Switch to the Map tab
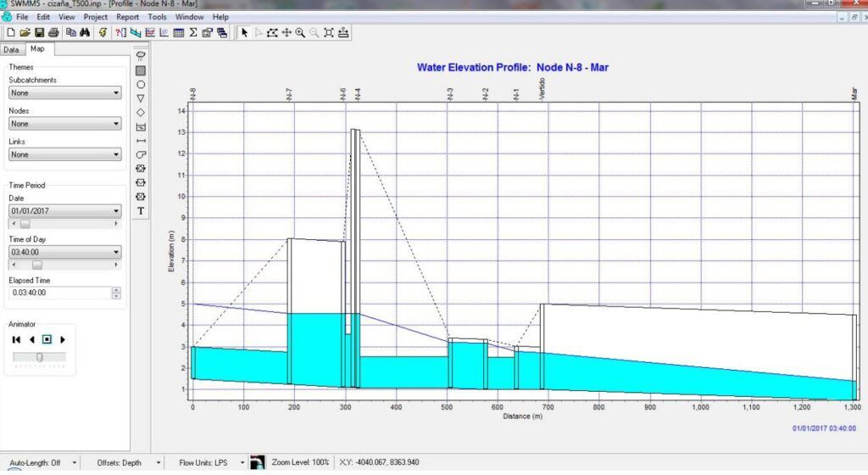This screenshot has height=475, width=868. coord(37,48)
